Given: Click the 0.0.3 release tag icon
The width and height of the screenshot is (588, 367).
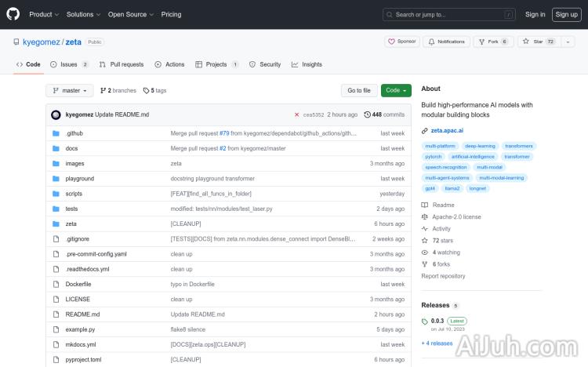Looking at the screenshot, I should 425,321.
